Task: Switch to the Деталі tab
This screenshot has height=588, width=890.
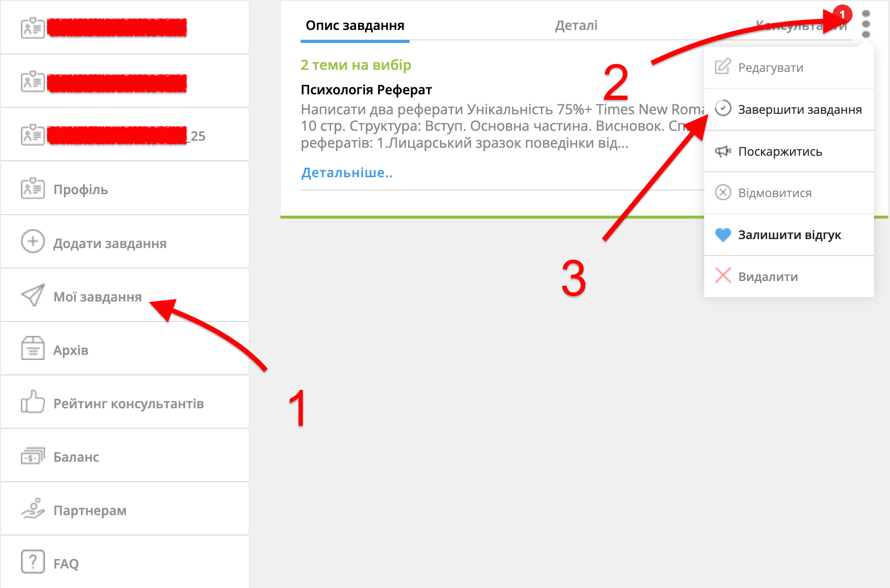Action: point(576,25)
